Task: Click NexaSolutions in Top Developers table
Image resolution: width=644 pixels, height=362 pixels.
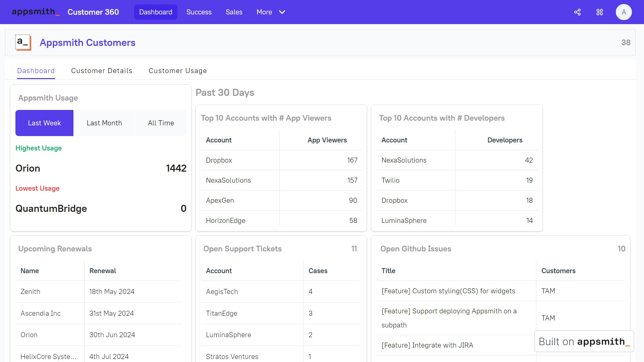Action: (x=404, y=160)
